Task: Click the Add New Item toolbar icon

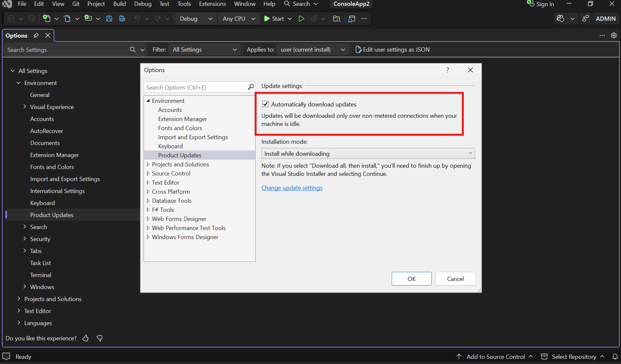Action: 88,18
